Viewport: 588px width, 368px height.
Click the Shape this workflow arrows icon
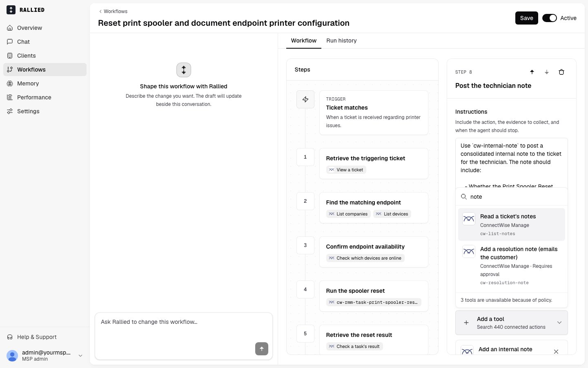click(184, 70)
